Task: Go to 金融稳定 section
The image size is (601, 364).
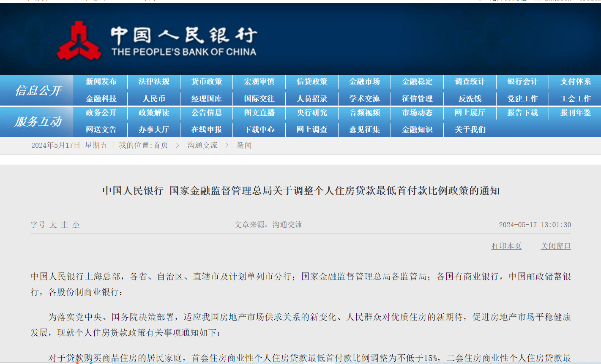Action: [417, 81]
